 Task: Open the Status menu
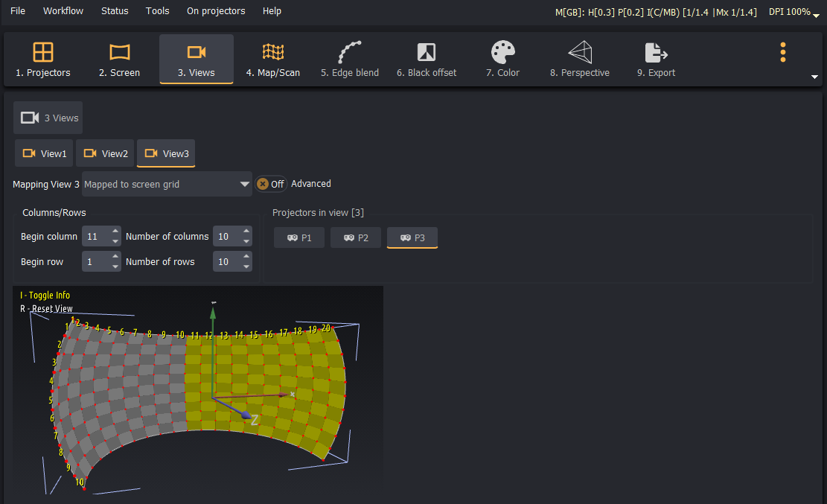(x=115, y=11)
